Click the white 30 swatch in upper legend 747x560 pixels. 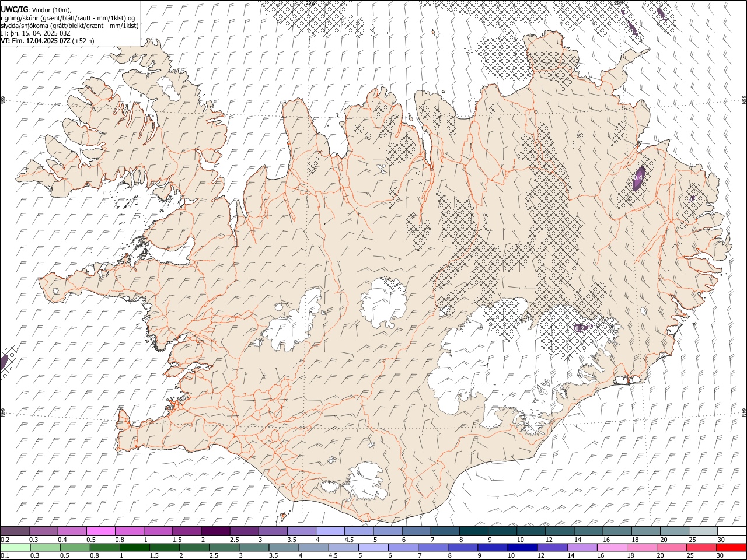click(x=732, y=531)
